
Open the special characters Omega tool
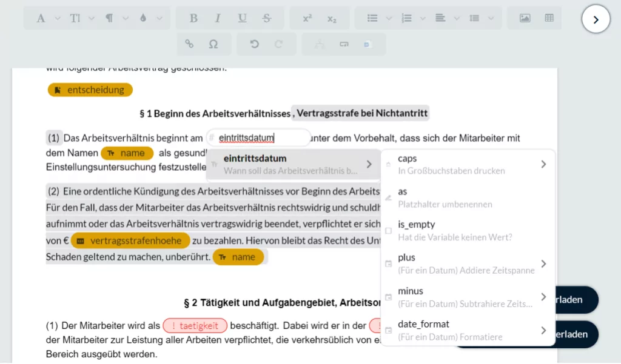click(x=213, y=44)
